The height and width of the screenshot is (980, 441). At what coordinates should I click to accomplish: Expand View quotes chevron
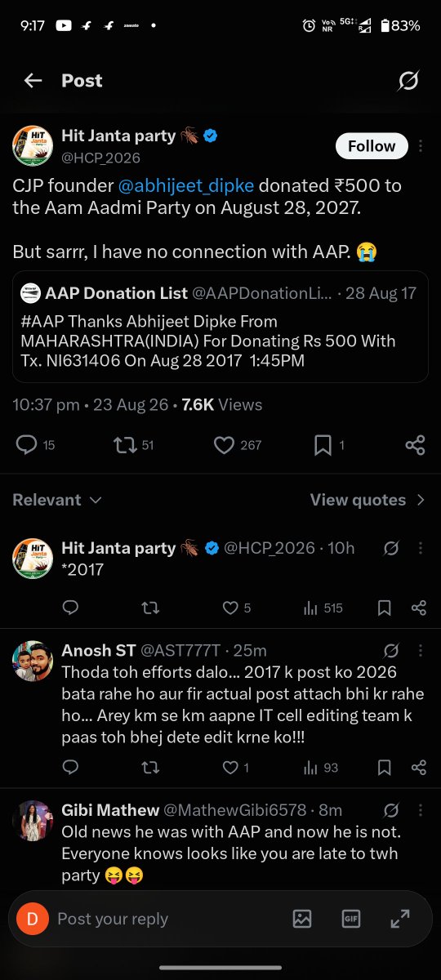421,500
